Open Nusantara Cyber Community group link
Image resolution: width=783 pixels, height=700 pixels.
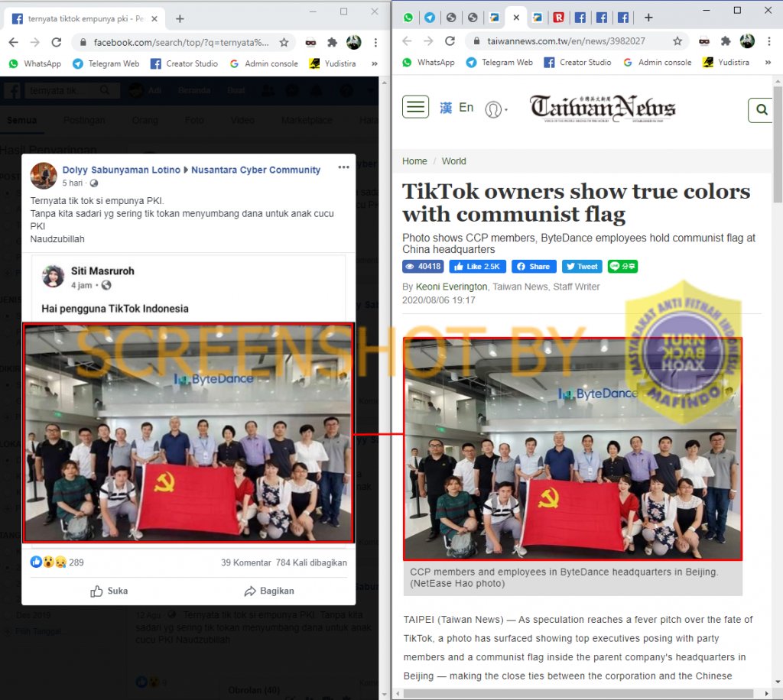255,170
